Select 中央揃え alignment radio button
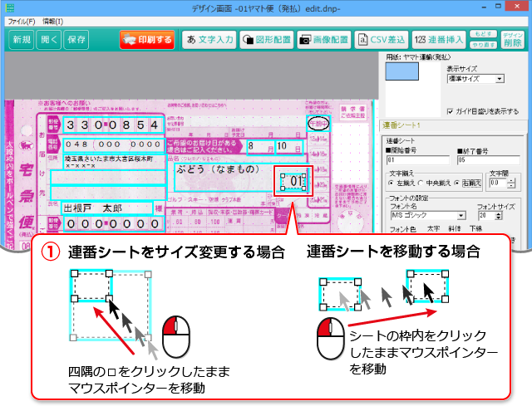The width and height of the screenshot is (532, 406). pos(421,183)
